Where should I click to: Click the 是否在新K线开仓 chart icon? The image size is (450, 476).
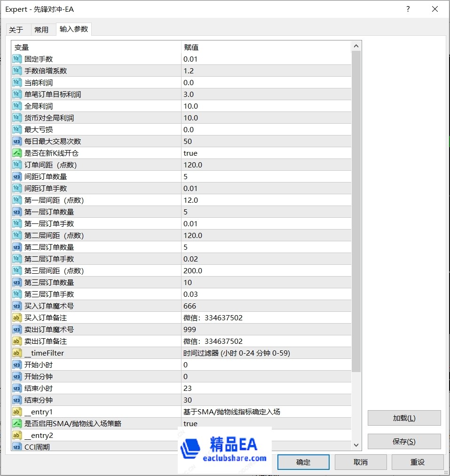pyautogui.click(x=17, y=153)
